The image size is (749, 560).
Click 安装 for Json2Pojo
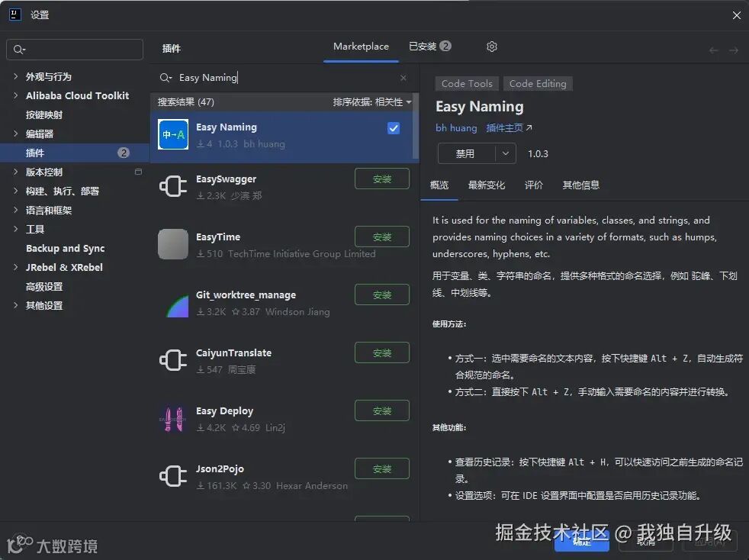tap(382, 468)
